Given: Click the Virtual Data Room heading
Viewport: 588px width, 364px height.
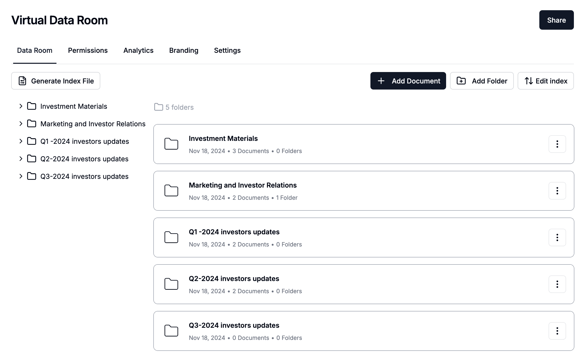Looking at the screenshot, I should [x=59, y=20].
